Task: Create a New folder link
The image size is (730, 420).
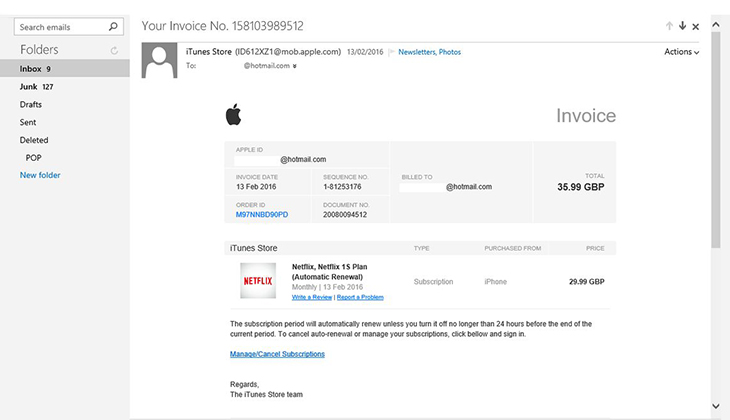Action: [x=40, y=175]
